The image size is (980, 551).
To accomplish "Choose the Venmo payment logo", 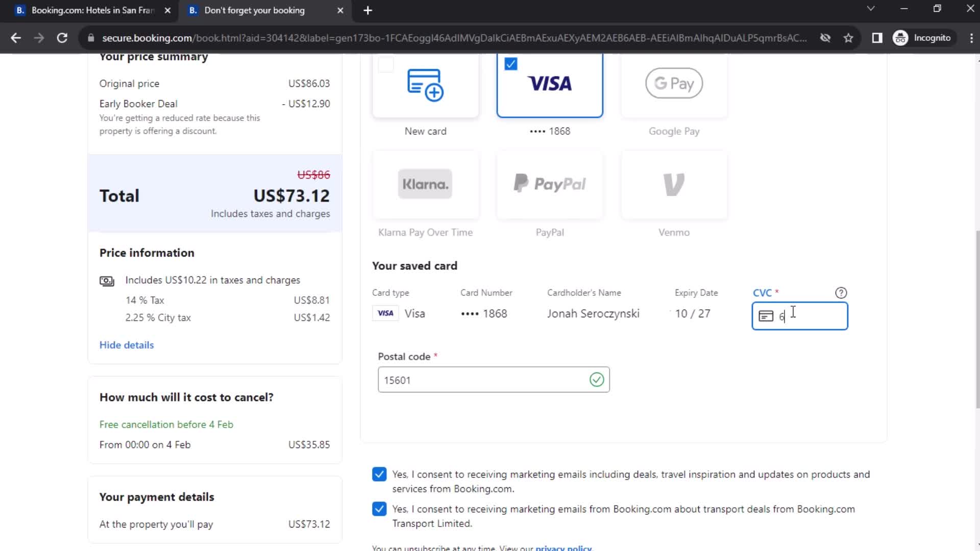I will pos(674,184).
